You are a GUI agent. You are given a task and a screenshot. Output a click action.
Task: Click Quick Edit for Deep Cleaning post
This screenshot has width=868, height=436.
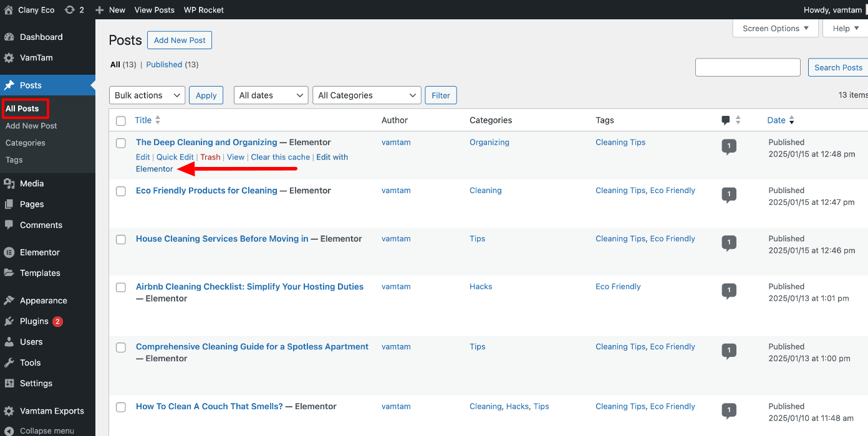pos(175,157)
